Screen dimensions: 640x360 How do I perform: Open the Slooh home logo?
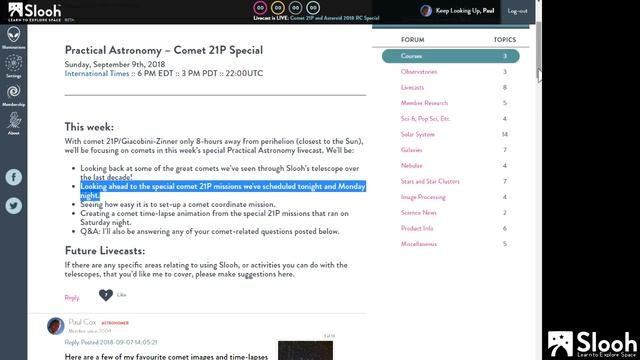35,11
